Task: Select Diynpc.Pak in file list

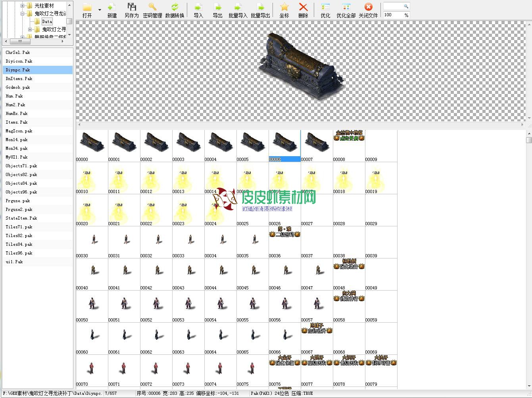Action: 38,70
